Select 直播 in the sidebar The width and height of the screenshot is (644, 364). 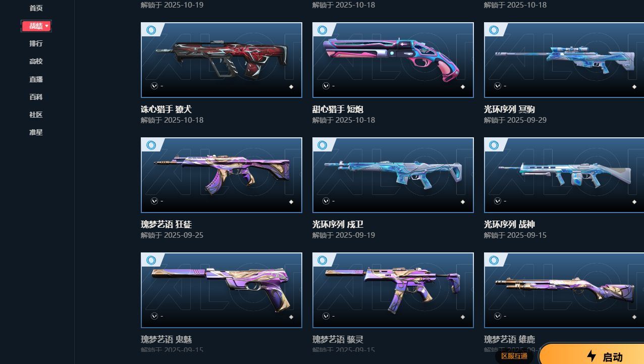click(36, 79)
